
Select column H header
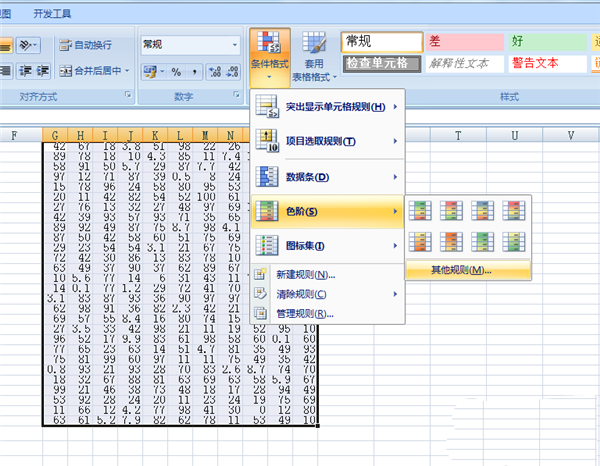80,135
